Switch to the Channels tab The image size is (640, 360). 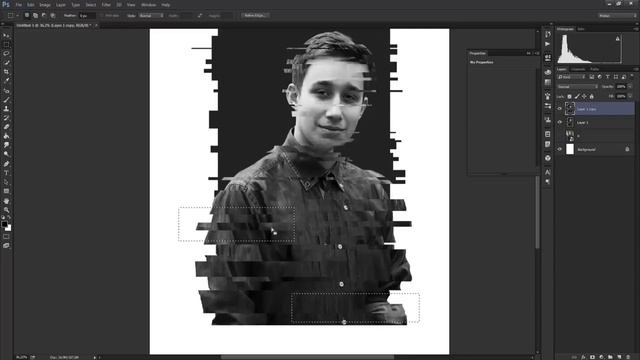tap(578, 69)
